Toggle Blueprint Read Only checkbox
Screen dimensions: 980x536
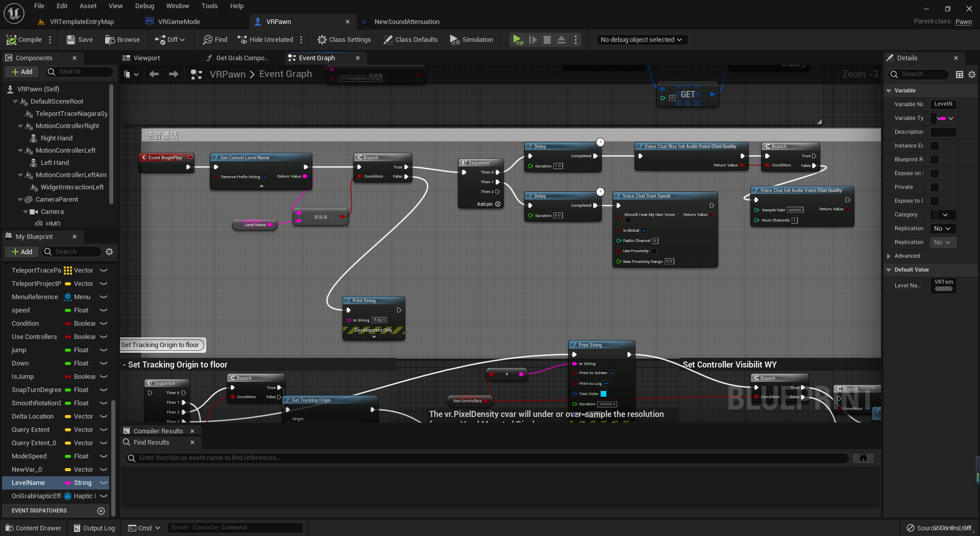point(935,160)
